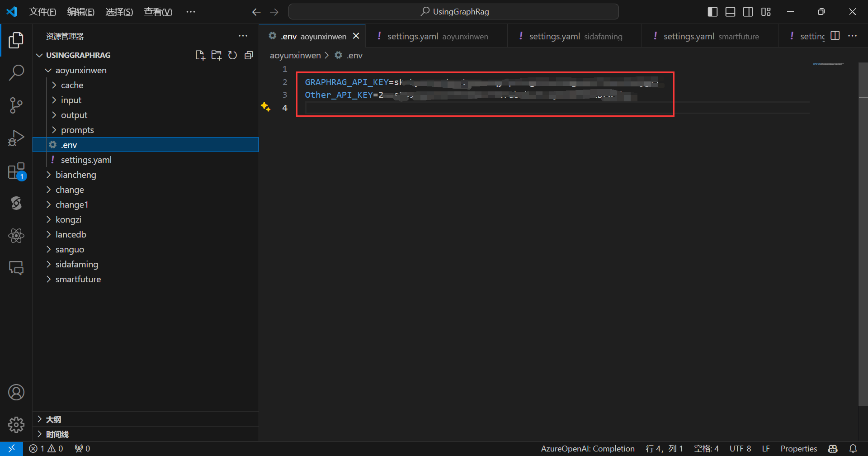Screen dimensions: 868x456
Task: Select settings.yaml file in explorer
Action: (x=145, y=160)
